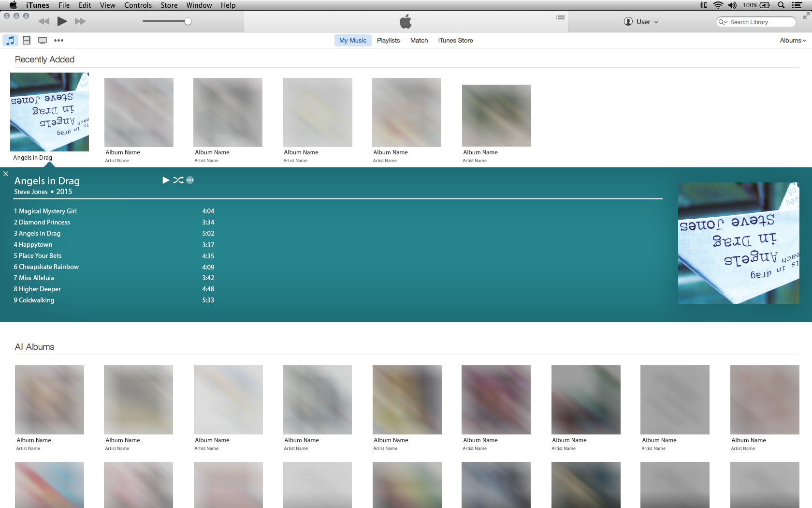Open first album under All Albums

pos(49,400)
